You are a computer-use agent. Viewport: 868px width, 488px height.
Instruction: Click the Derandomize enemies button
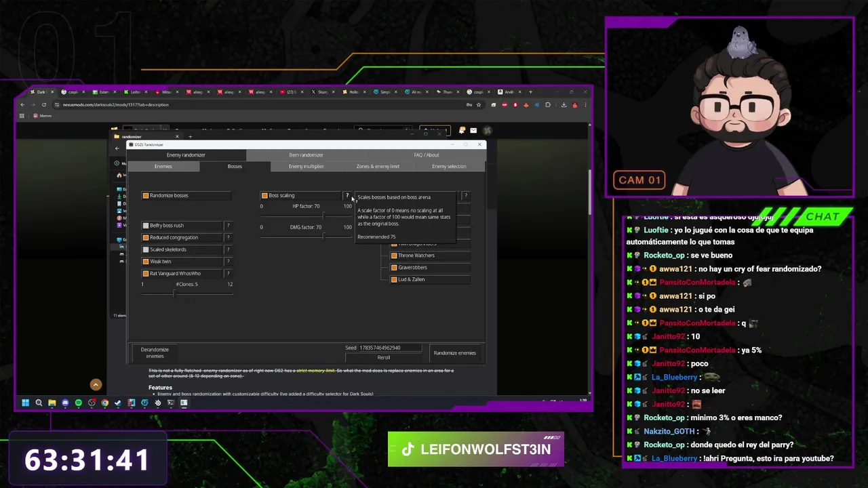[155, 352]
